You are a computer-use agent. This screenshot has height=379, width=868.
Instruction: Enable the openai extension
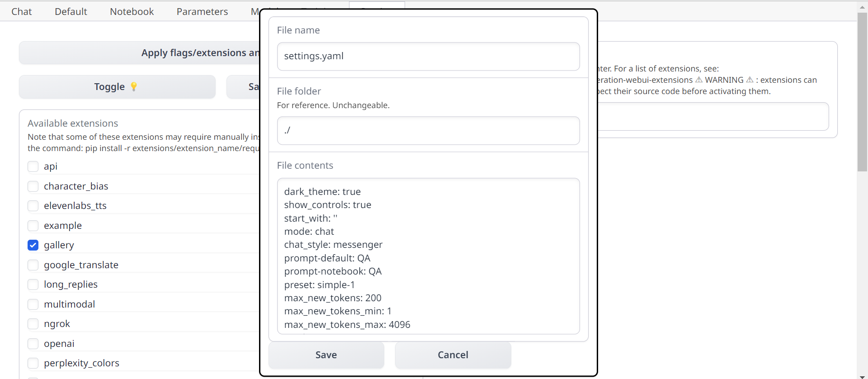point(33,343)
